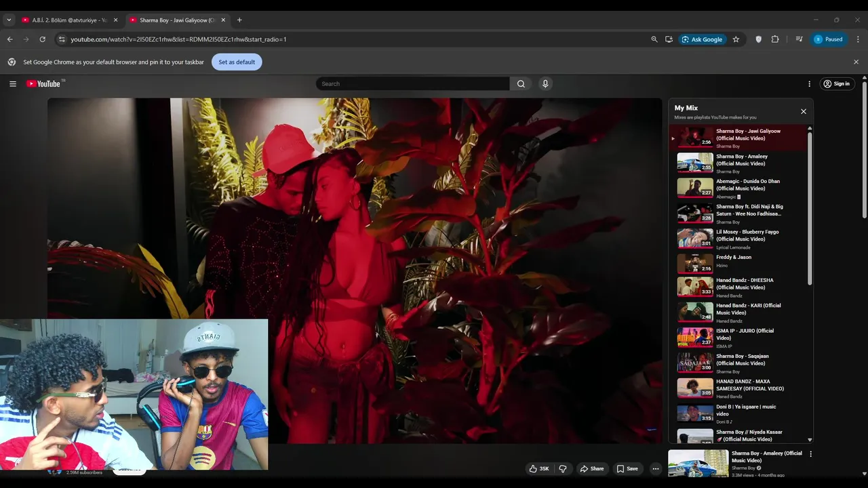Play Sharma Boy ft. Didi Naji Wee Noo Fadhisaa
868x488 pixels.
[738, 213]
